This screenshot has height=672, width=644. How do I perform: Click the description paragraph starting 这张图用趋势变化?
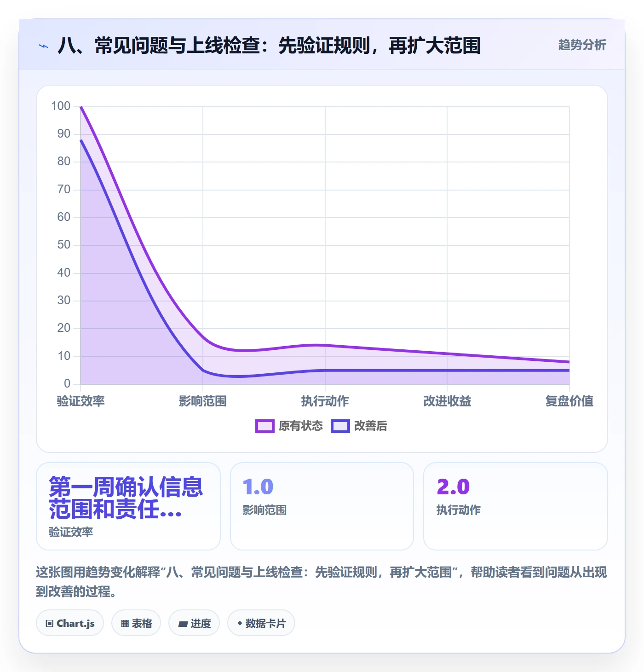pos(322,582)
